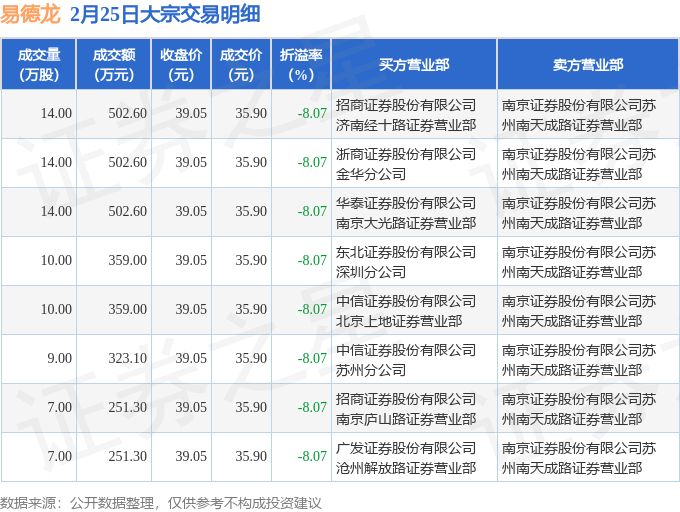Click 14.00 volume in 济南经十路 row

click(x=56, y=114)
